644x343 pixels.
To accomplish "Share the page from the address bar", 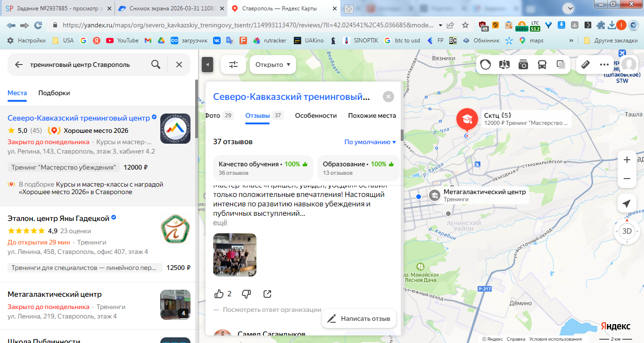I will point(451,25).
